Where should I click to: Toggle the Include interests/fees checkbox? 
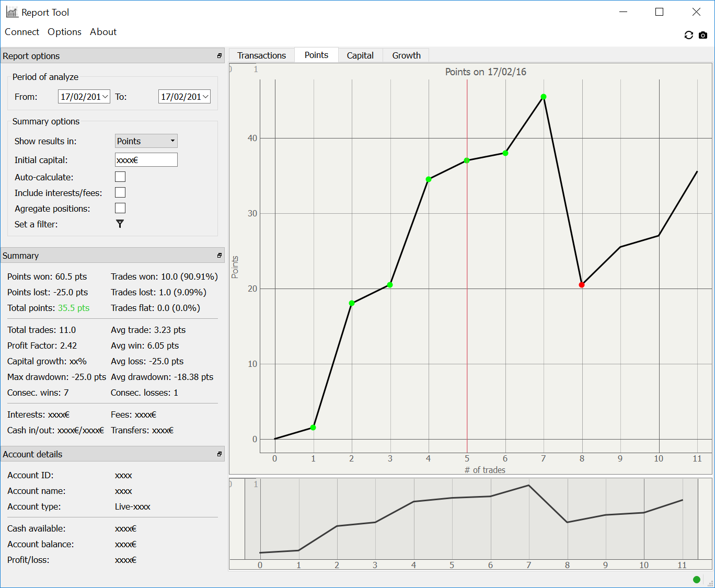[120, 192]
